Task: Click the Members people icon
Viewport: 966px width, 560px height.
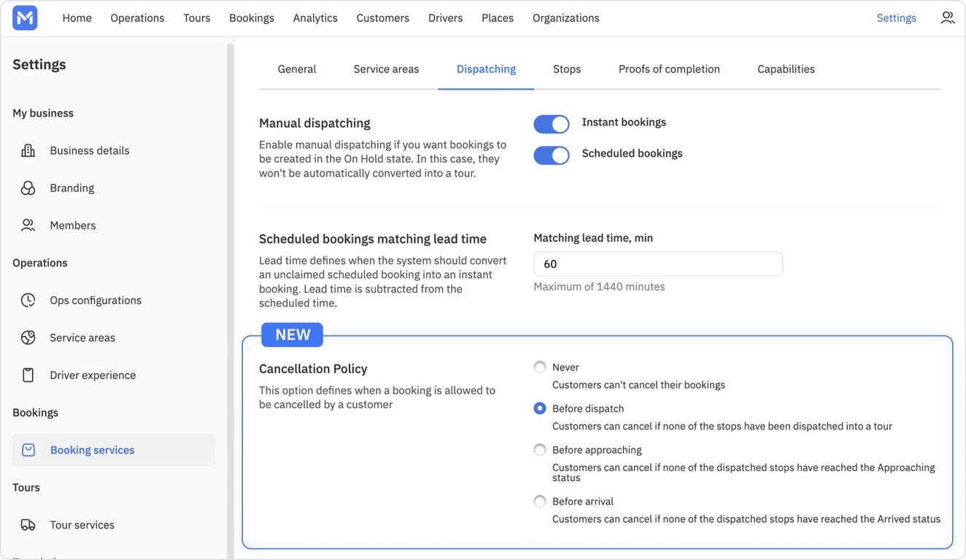Action: [x=28, y=225]
